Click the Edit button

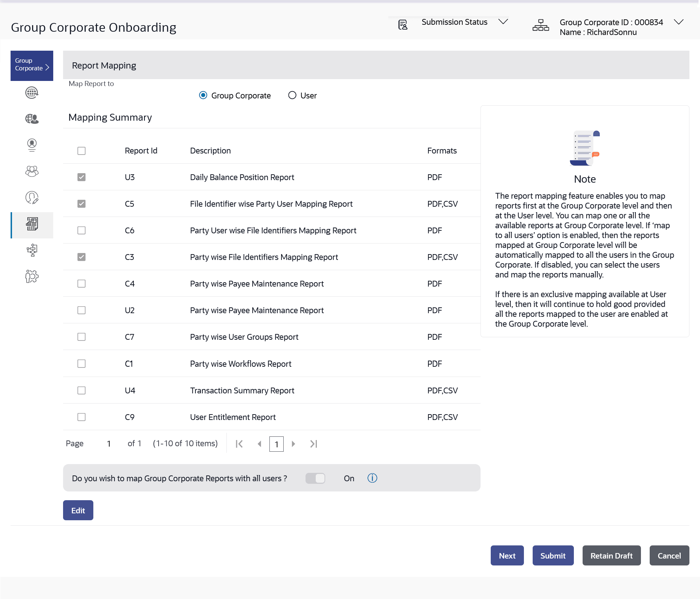(x=78, y=510)
